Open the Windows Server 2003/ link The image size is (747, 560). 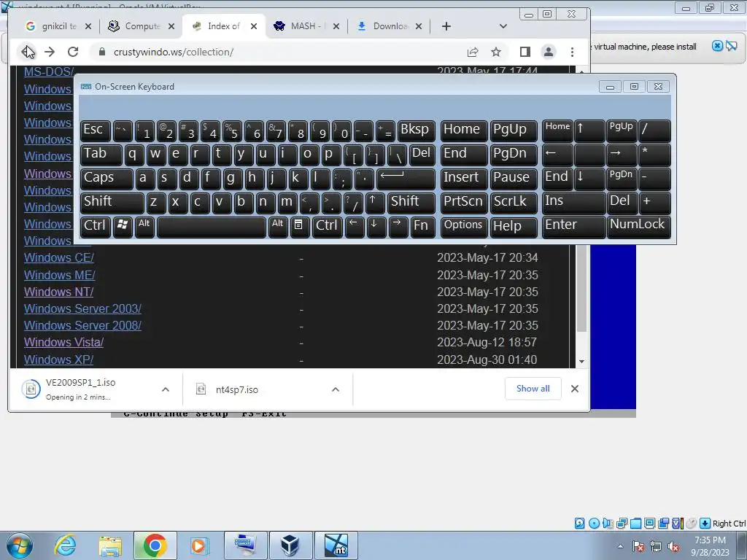click(83, 308)
